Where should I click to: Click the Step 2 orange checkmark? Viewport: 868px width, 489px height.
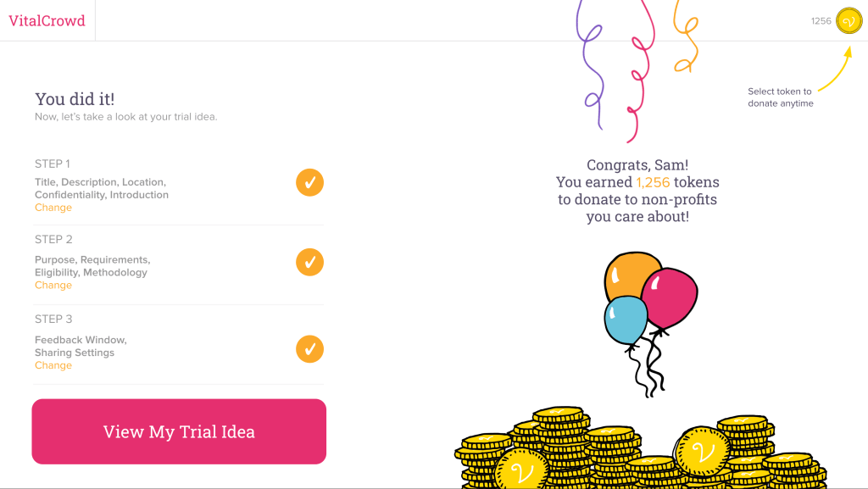[x=309, y=262]
